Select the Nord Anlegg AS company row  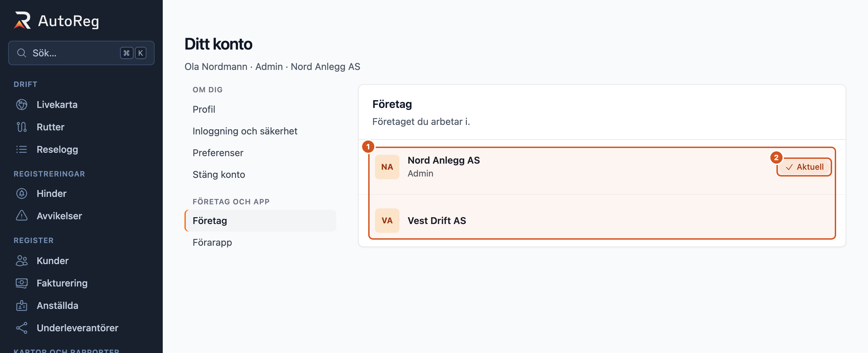point(602,167)
